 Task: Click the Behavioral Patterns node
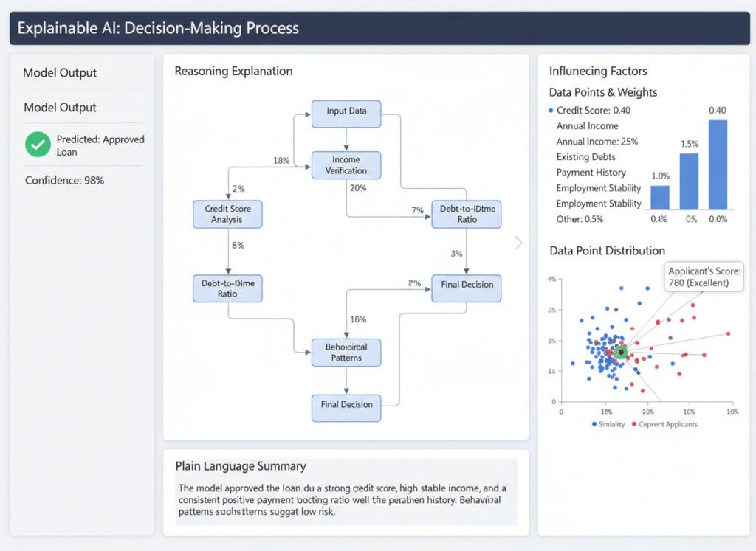(x=346, y=352)
